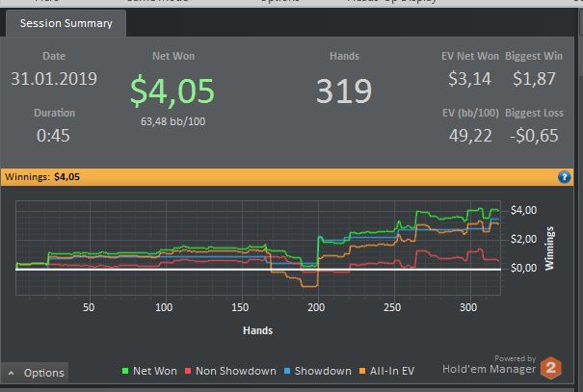The height and width of the screenshot is (392, 583).
Task: Click the 200 x-axis tick label
Action: click(x=316, y=307)
